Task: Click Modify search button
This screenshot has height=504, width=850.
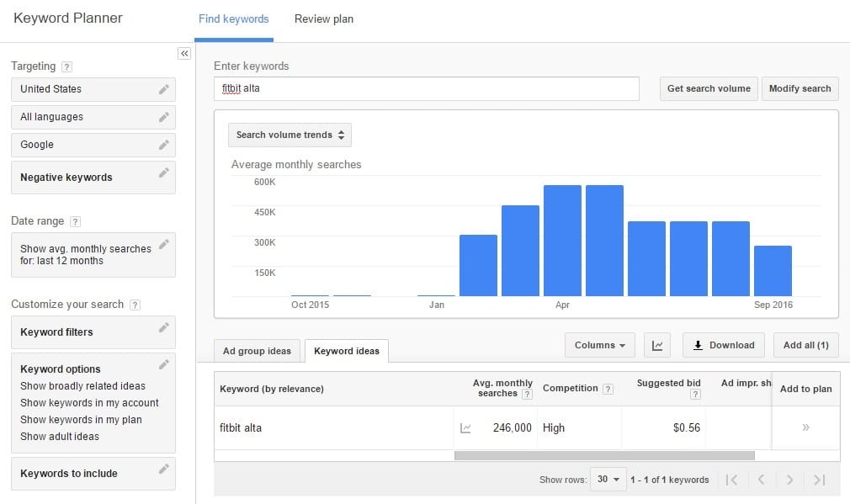Action: click(x=800, y=89)
